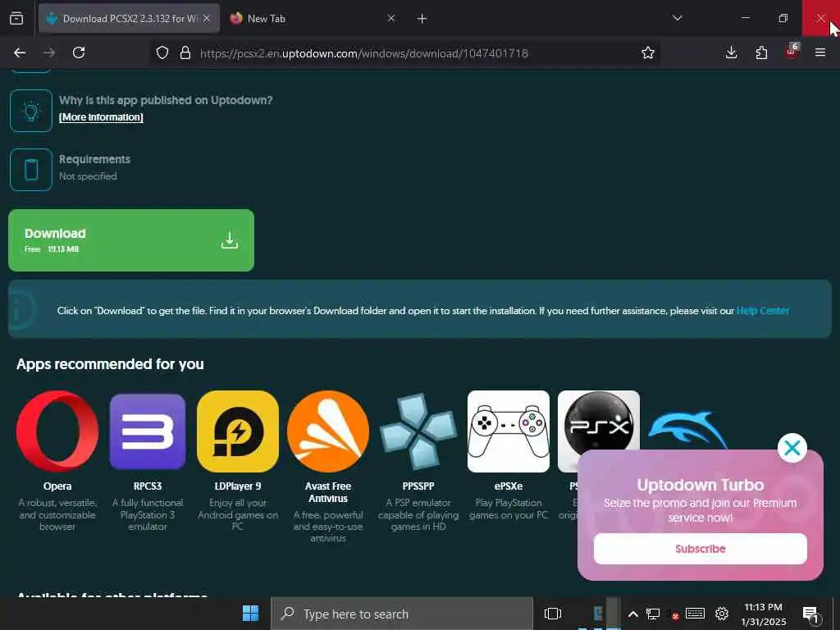Screen dimensions: 840x630
Task: Open Firefox downloads panel
Action: [731, 52]
